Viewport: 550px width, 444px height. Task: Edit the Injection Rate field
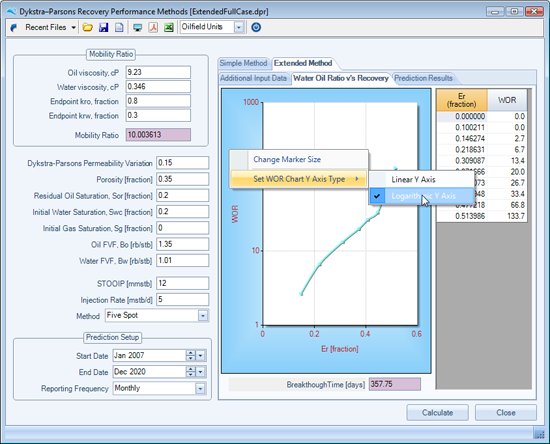tap(182, 300)
